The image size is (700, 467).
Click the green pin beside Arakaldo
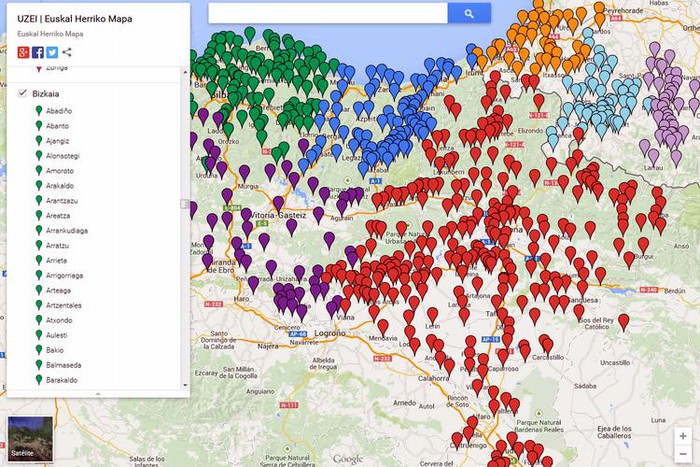pyautogui.click(x=39, y=185)
